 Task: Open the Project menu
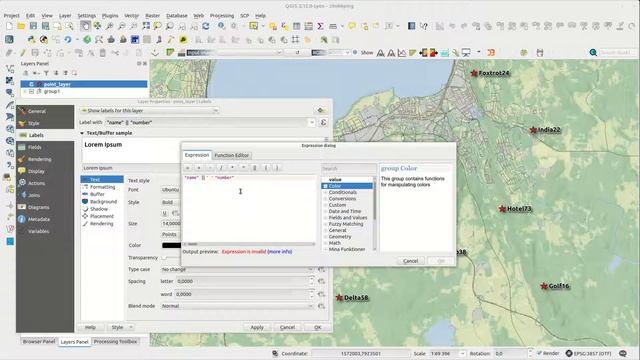click(x=11, y=16)
